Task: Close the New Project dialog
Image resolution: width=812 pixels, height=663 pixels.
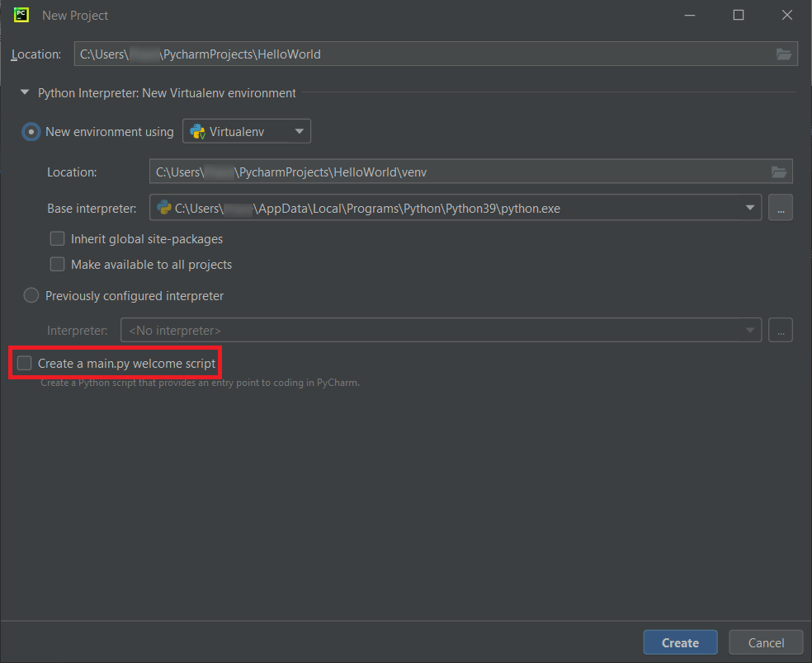Action: 787,15
